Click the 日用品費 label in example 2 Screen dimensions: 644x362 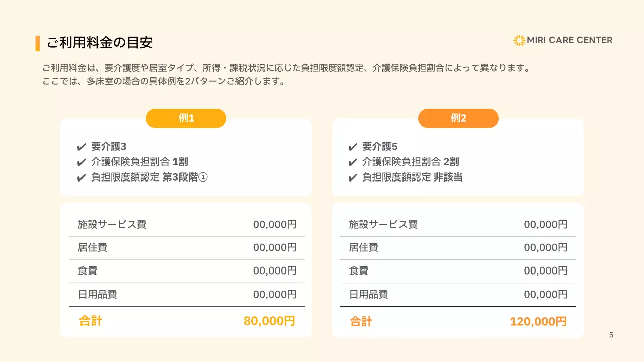pos(368,294)
